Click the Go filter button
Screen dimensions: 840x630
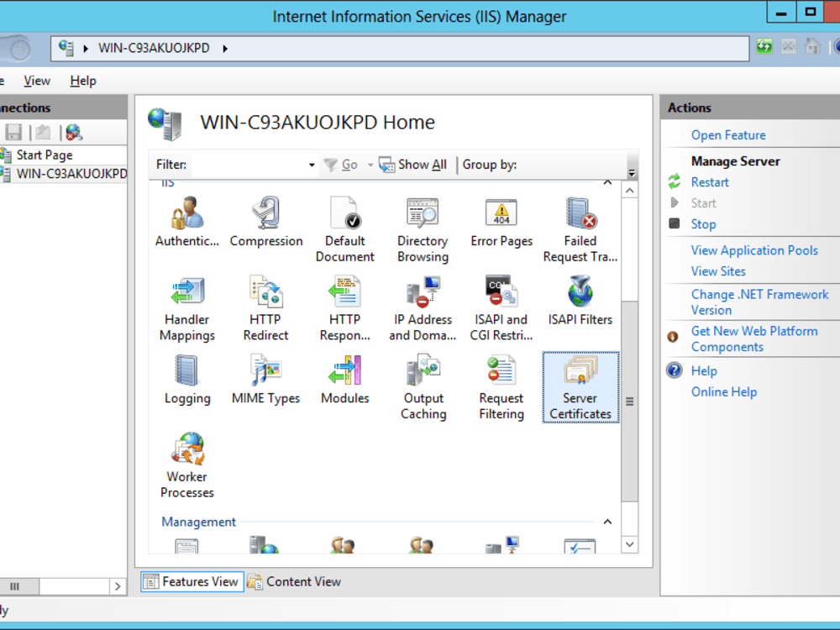(x=342, y=165)
